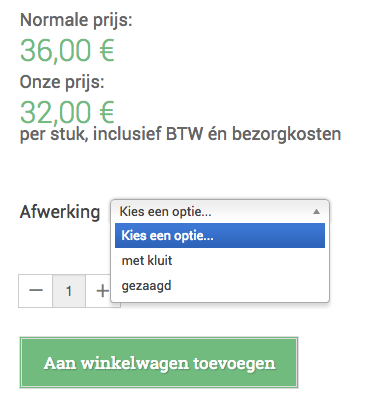Collapse the Afwerking dropdown via its arrow
Image resolution: width=380 pixels, height=398 pixels.
point(316,211)
